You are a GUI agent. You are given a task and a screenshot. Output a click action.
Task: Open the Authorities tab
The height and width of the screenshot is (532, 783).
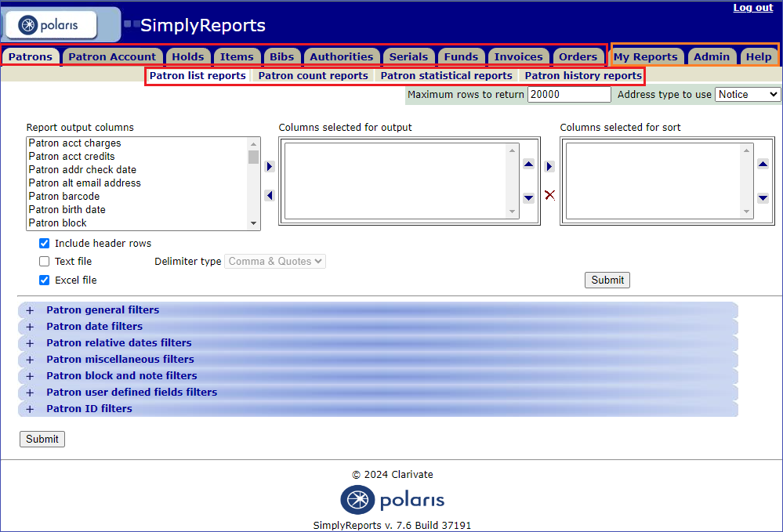click(x=342, y=57)
